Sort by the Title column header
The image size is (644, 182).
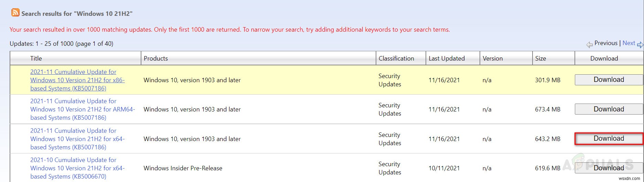click(36, 58)
